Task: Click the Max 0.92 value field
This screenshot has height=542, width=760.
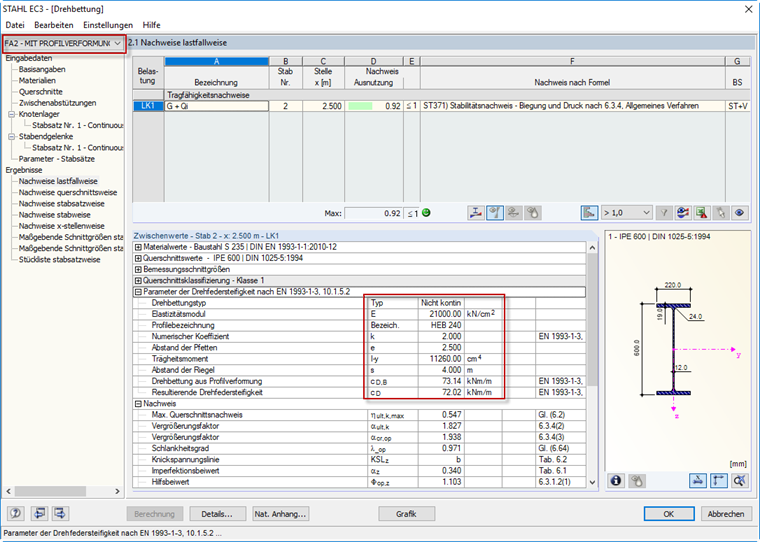Action: pyautogui.click(x=373, y=213)
